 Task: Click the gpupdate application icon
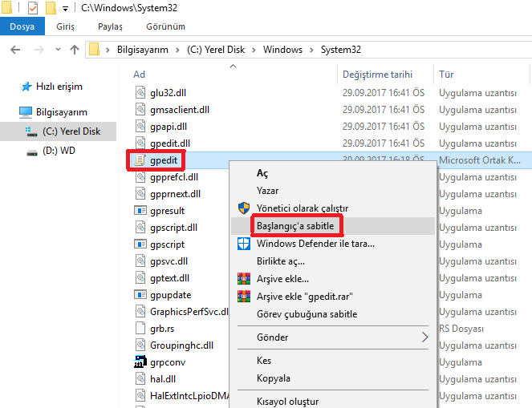[140, 294]
